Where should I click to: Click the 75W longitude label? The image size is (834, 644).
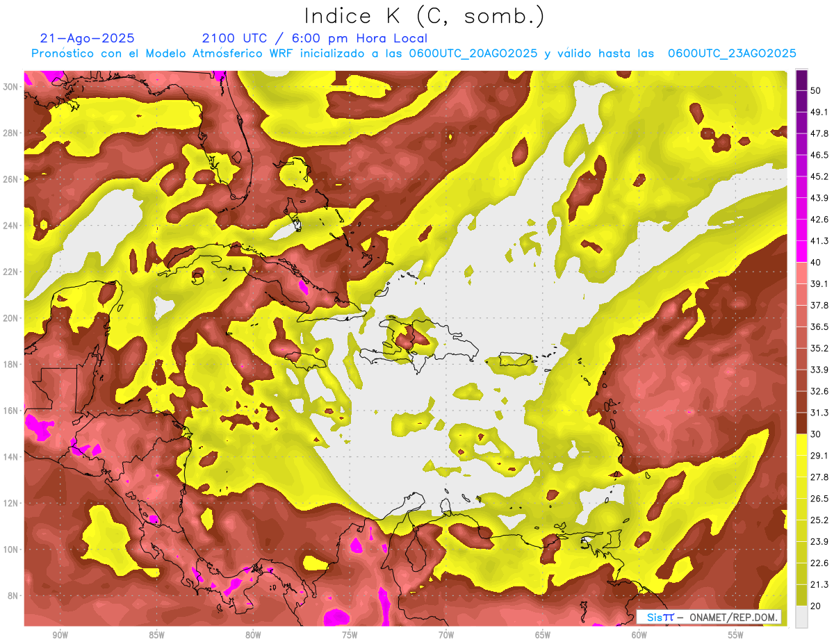[350, 635]
